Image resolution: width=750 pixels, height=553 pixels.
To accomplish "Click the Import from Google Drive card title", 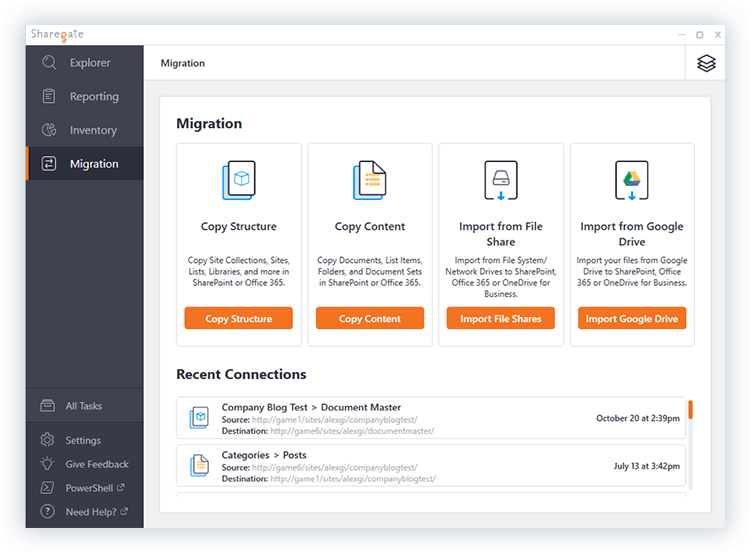I will point(632,234).
